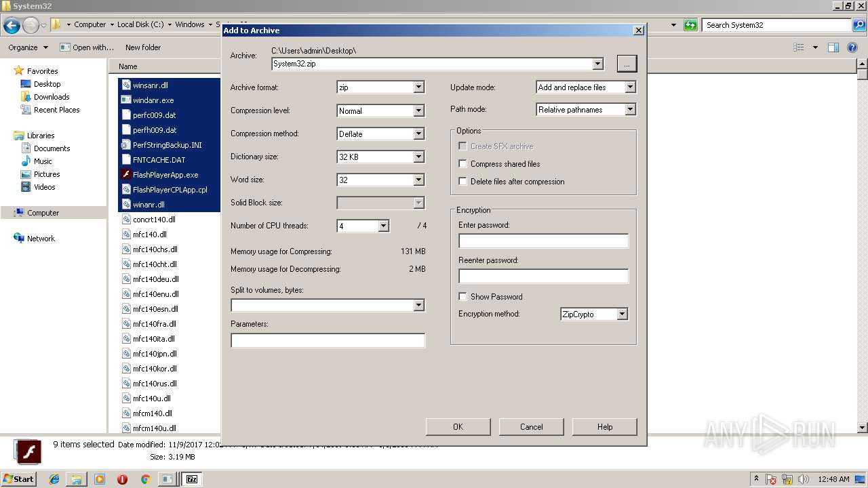Tick the Show Password checkbox
Screen dimensions: 868x488
click(x=462, y=297)
